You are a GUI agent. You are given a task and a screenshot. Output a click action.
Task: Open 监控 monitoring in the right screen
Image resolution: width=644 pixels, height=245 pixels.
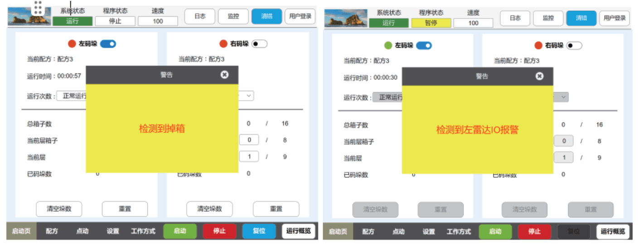(548, 18)
